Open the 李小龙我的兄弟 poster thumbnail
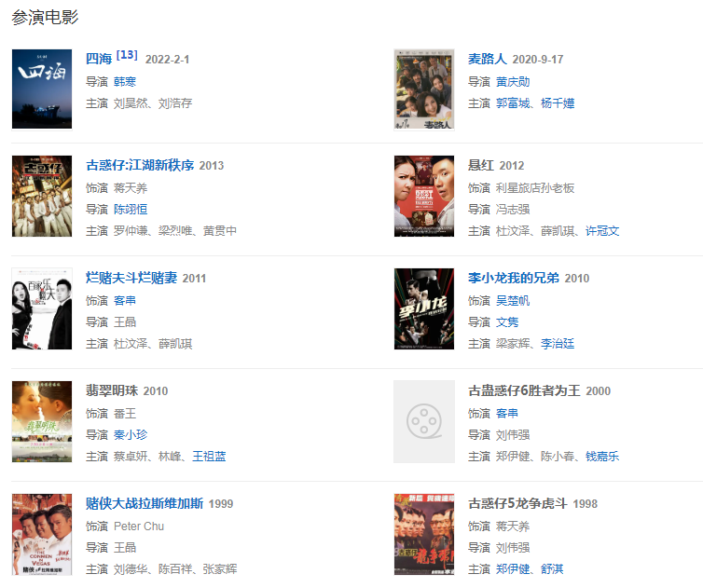The image size is (703, 588). (424, 308)
